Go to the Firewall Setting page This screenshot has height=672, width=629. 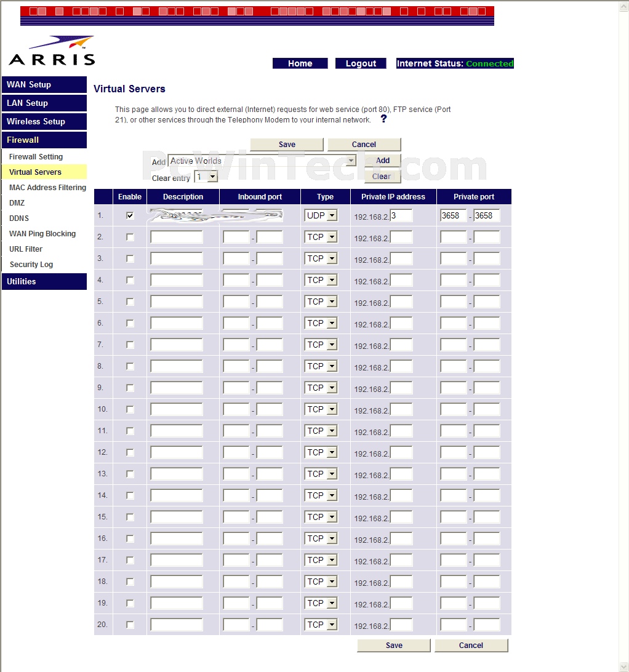[x=36, y=156]
